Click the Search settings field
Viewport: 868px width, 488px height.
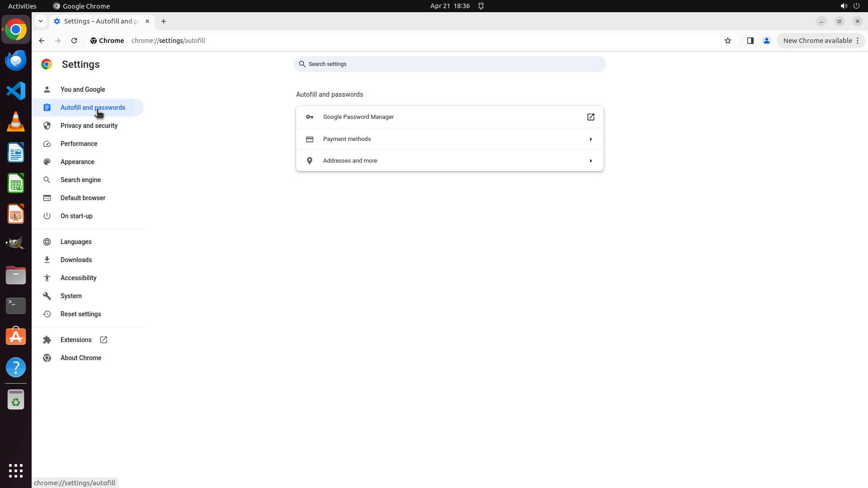449,64
